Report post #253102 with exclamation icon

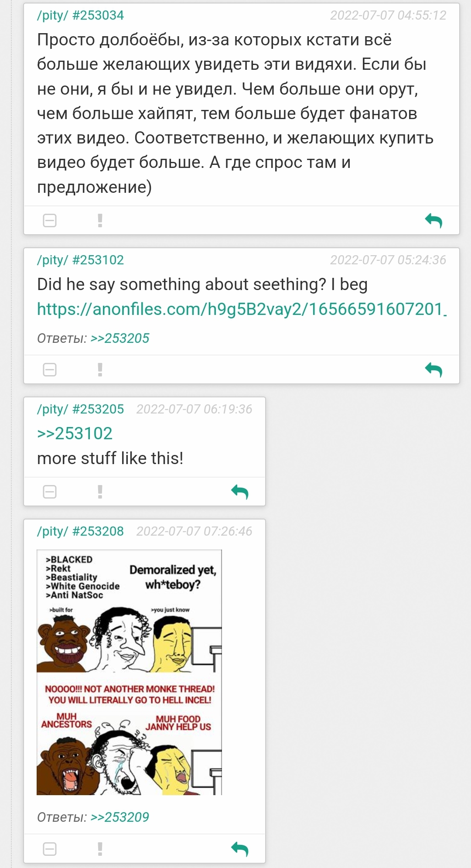coord(100,370)
